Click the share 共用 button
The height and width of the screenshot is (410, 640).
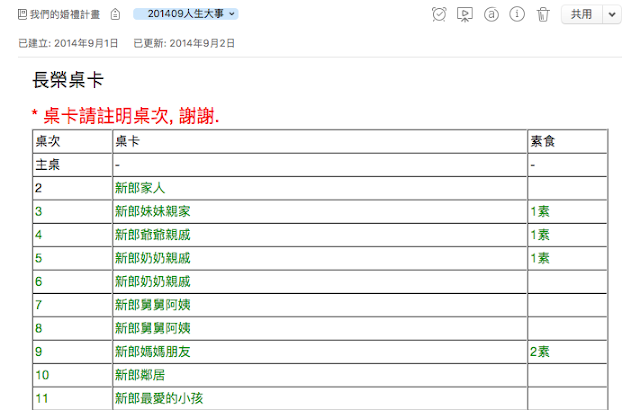pos(582,14)
